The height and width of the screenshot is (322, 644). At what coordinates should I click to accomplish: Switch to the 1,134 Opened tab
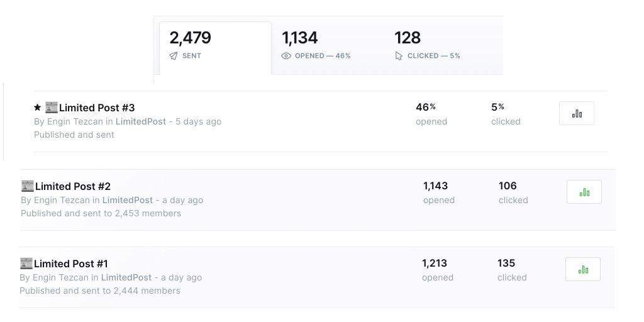point(327,45)
